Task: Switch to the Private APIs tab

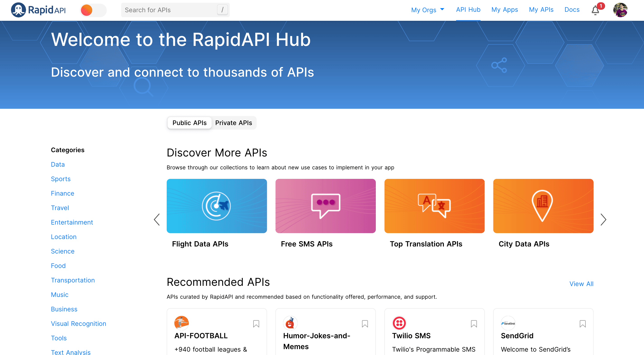Action: coord(234,123)
